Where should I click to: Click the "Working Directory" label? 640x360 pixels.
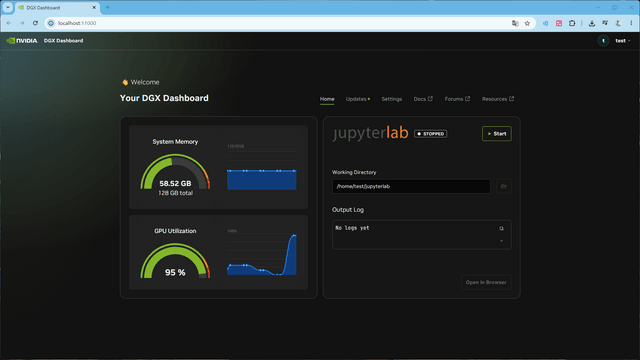tap(354, 172)
